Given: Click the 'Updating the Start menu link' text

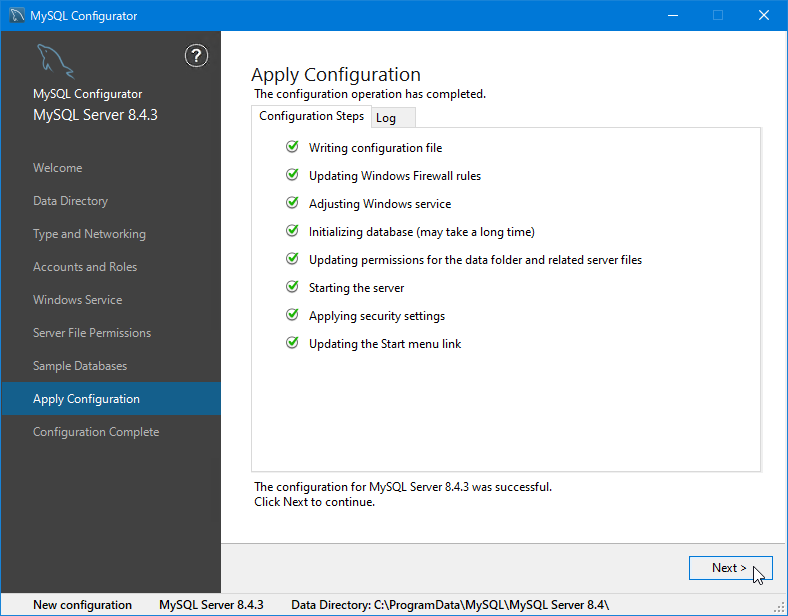Looking at the screenshot, I should click(385, 344).
